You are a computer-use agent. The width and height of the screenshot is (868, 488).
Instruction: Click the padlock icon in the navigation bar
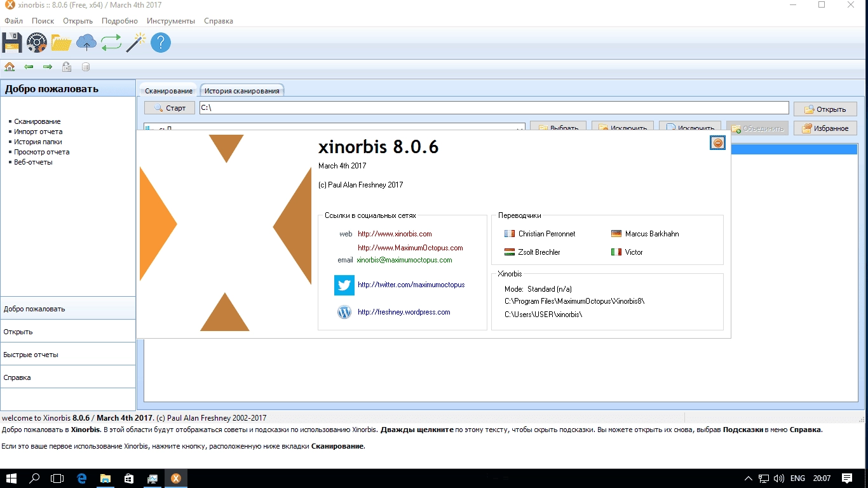pyautogui.click(x=67, y=67)
